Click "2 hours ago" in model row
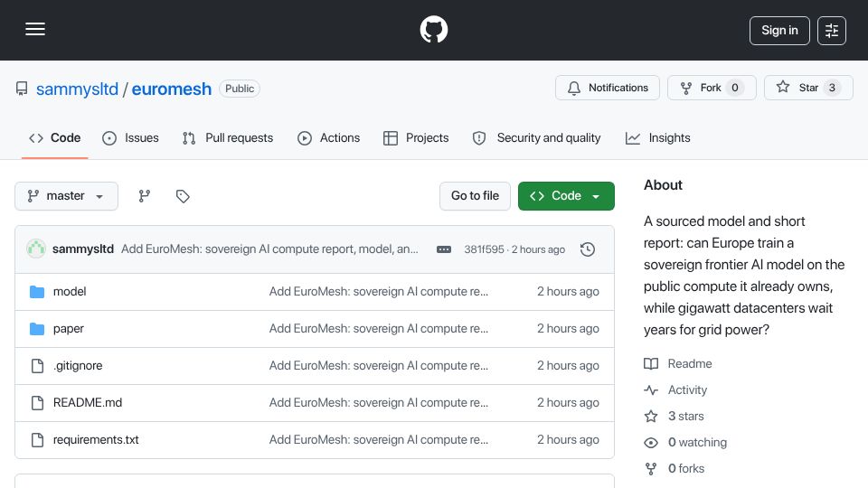Screen dimensions: 868x488 568,292
